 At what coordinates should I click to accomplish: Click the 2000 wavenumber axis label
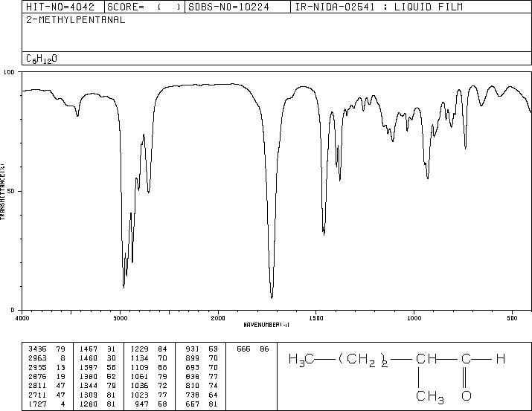pos(218,318)
